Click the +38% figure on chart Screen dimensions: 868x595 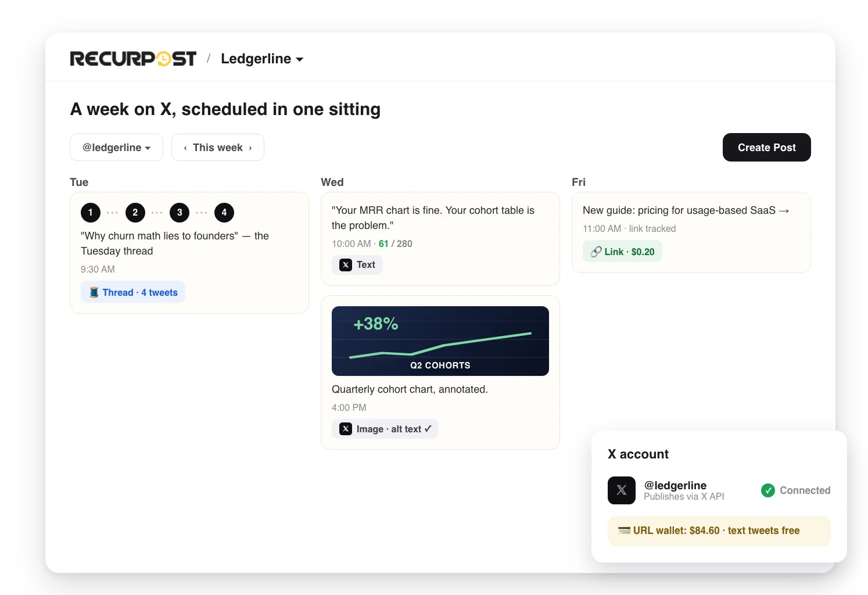[x=376, y=324]
